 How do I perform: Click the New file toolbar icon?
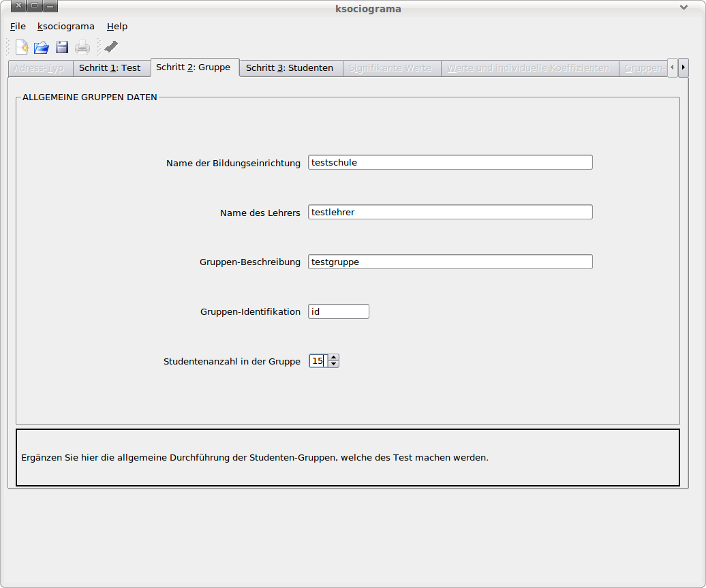tap(22, 47)
